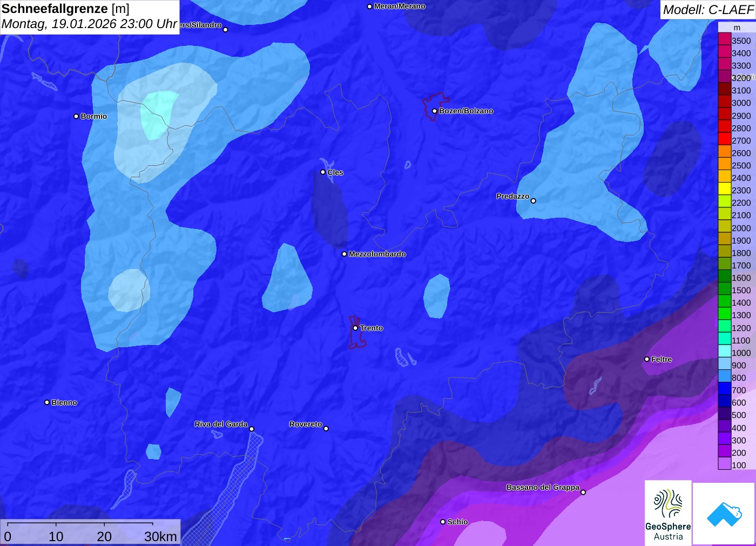Viewport: 756px width, 546px height.
Task: Click the Schio location dot
Action: coord(443,522)
